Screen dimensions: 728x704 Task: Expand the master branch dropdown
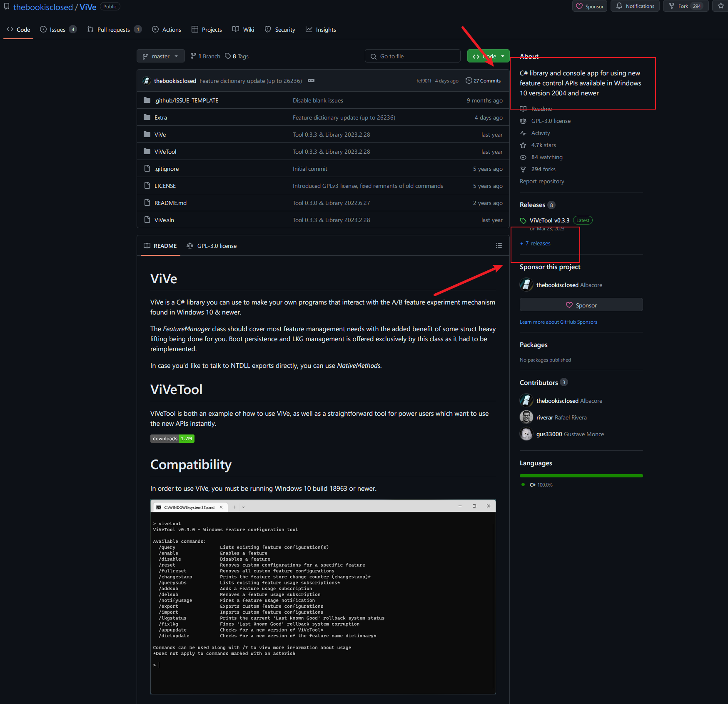pyautogui.click(x=160, y=56)
